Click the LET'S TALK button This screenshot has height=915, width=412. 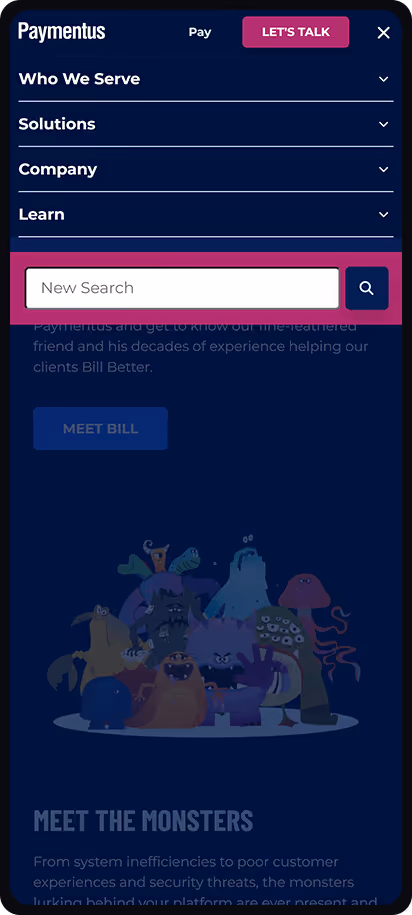[296, 32]
